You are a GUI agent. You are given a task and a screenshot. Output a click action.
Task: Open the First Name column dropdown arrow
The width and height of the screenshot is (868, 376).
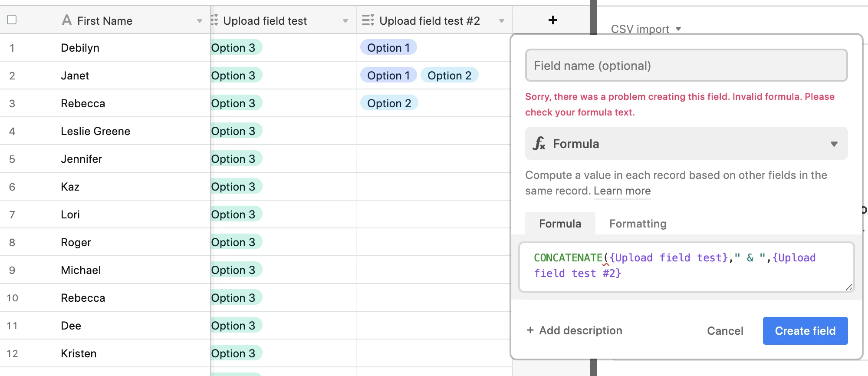click(200, 21)
